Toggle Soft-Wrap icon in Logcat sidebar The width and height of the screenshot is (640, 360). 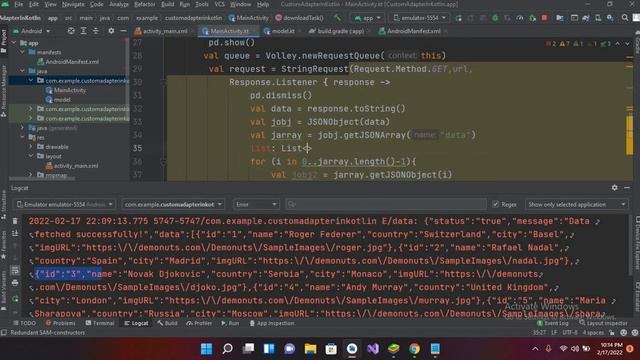point(15,270)
